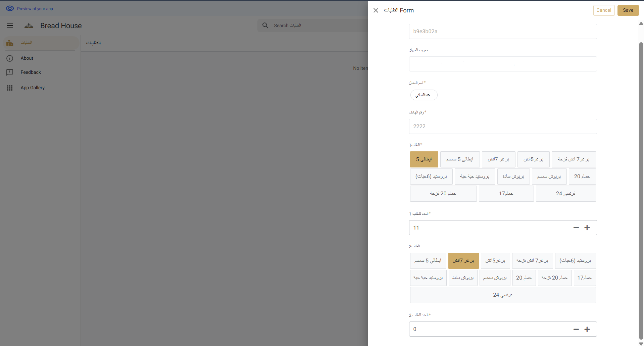Close the form with the X icon

[376, 10]
